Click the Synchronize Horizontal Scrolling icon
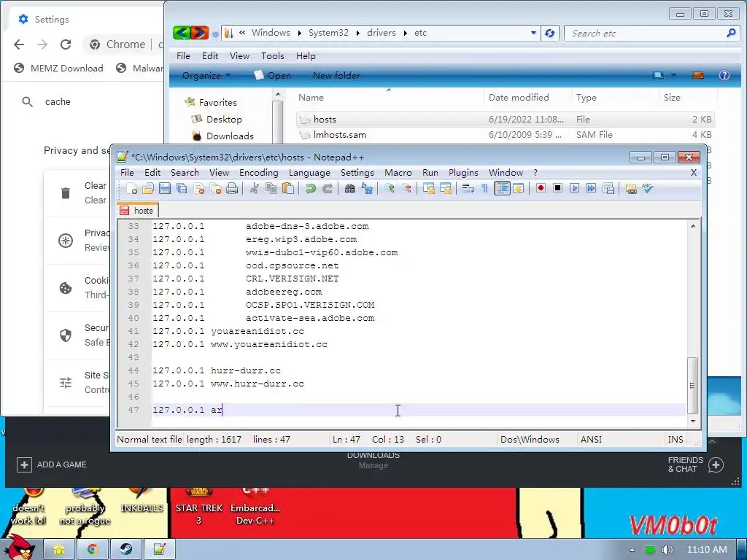Screen dimensions: 747x560 tap(446, 189)
